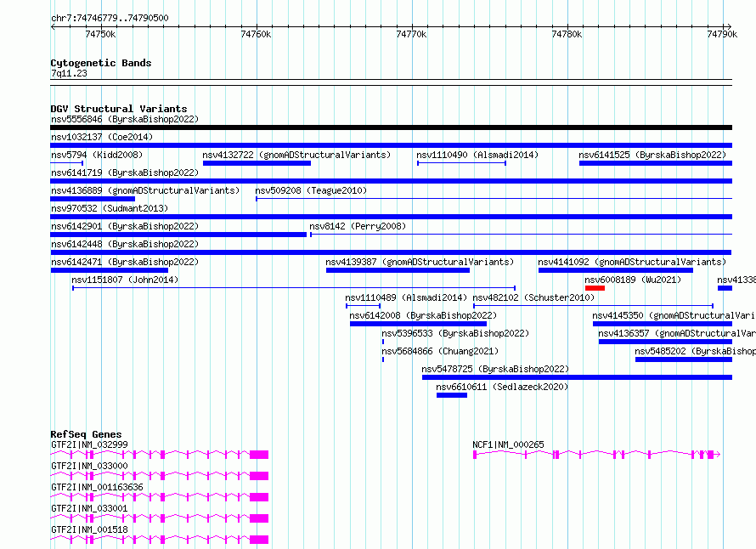The image size is (756, 549).
Task: Open the GTF2I|NM_032999 transcript label
Action: point(90,444)
